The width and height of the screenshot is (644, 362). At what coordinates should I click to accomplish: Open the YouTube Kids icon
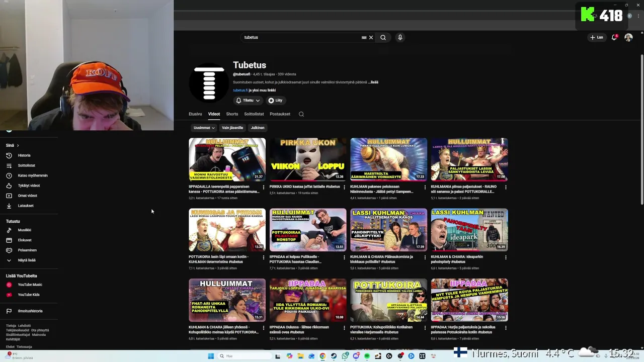point(9,295)
